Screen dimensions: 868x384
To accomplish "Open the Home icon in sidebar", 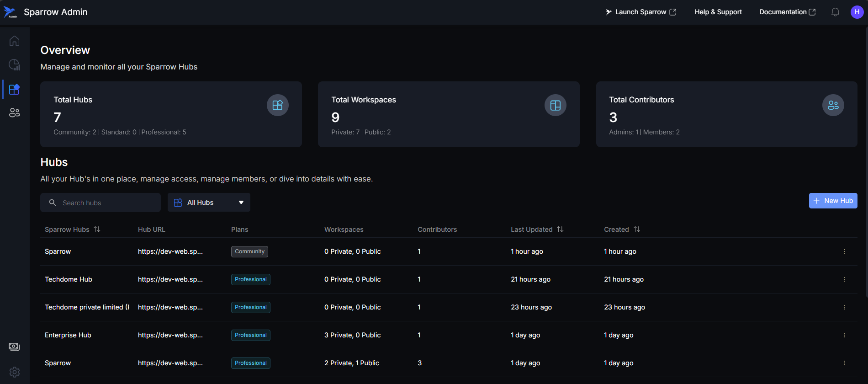I will (14, 41).
